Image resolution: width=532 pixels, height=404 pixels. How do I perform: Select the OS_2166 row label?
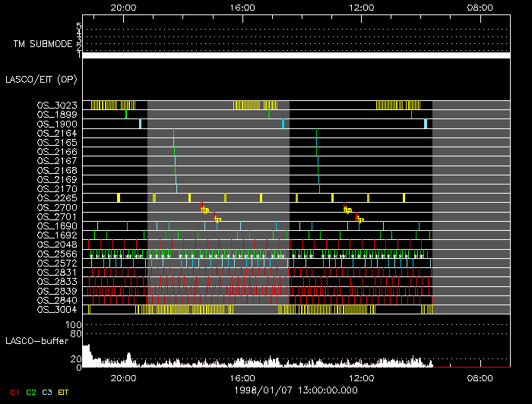57,152
